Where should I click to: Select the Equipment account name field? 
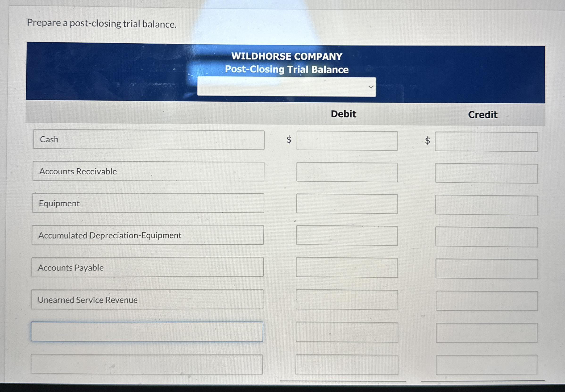point(147,203)
